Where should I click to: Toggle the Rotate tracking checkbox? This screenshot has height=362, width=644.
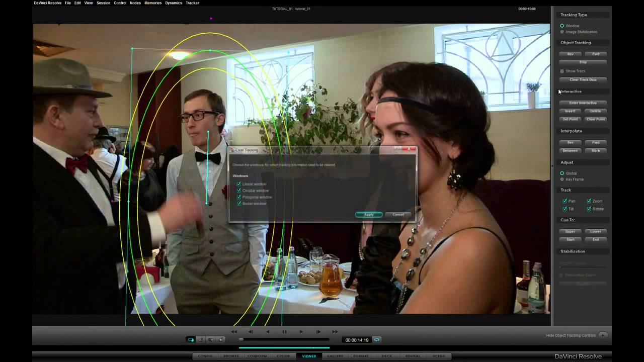(589, 209)
